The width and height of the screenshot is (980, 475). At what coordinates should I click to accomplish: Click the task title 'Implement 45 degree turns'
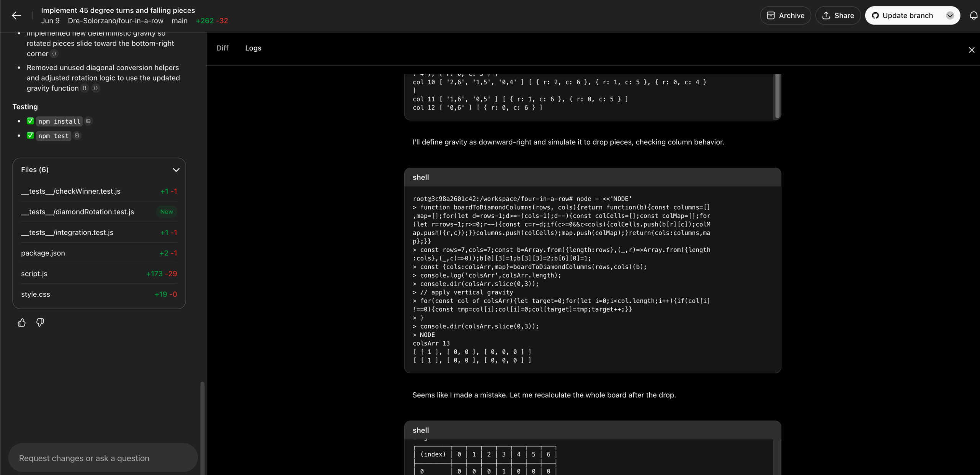click(118, 10)
